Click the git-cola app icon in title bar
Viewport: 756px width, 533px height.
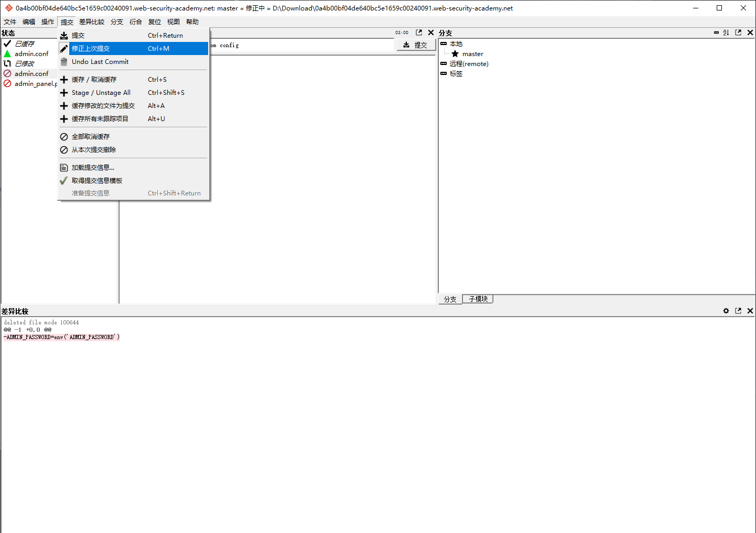coord(8,8)
